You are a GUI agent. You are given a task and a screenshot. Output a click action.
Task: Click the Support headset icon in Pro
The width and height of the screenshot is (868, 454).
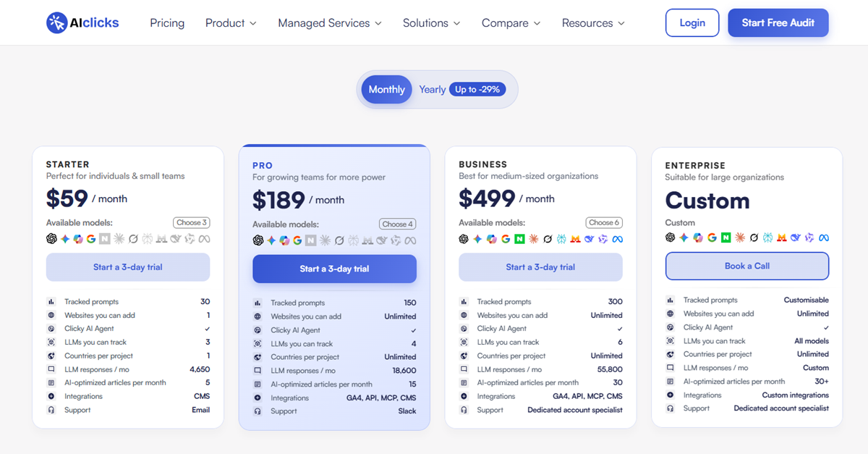pos(258,411)
